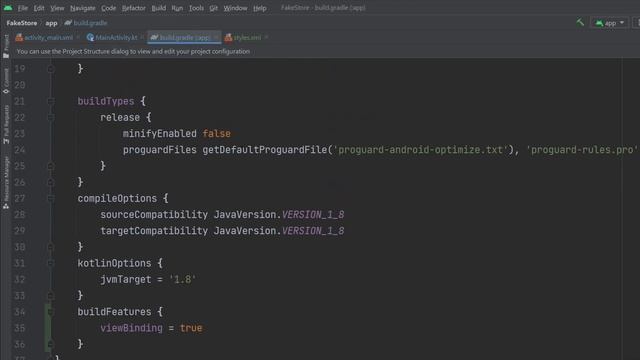Click the Android Studio logo icon
The height and width of the screenshot is (360, 640).
(8, 8)
